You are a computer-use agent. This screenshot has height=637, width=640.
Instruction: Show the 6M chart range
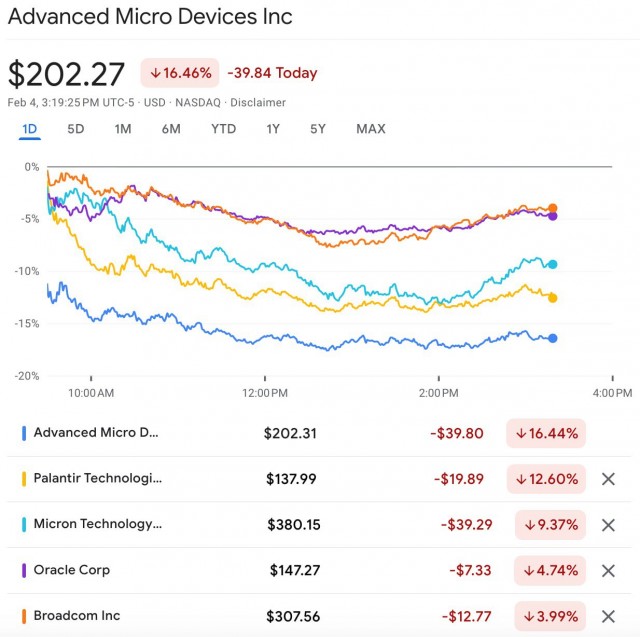click(x=171, y=129)
